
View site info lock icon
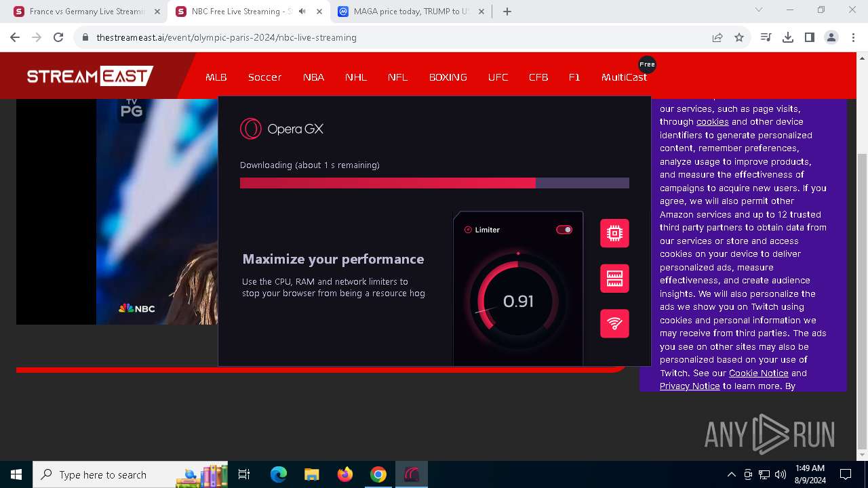(85, 37)
